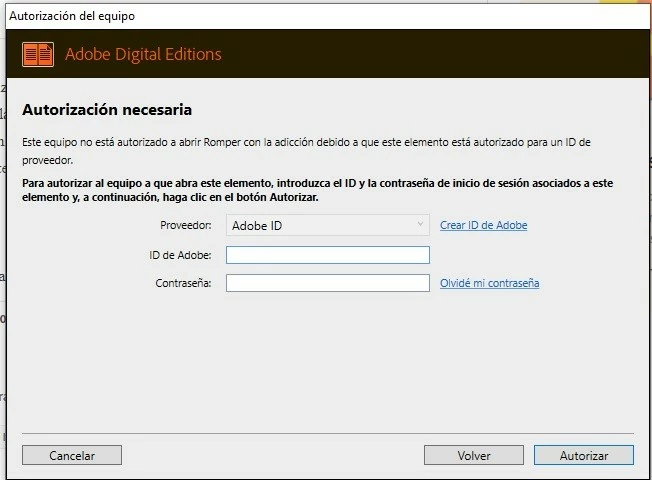Click the Proveedor: label
This screenshot has height=480, width=652.
[185, 225]
